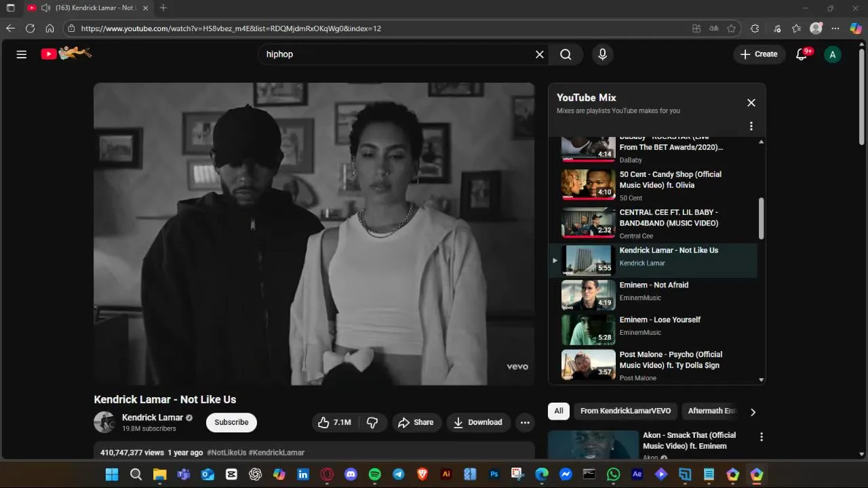Open Kendrick Lamar channel name link
868x488 pixels.
pyautogui.click(x=153, y=418)
